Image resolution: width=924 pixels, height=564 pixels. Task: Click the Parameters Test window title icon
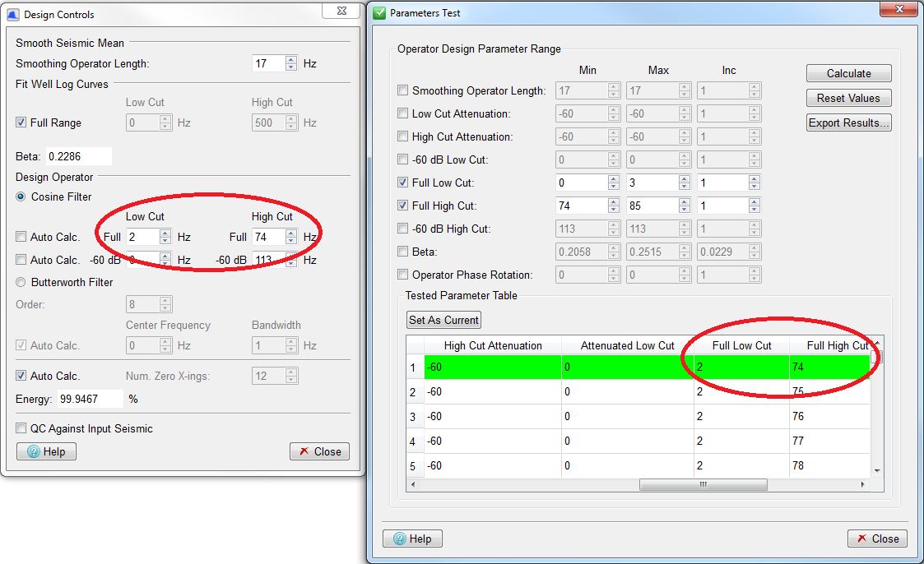click(379, 13)
